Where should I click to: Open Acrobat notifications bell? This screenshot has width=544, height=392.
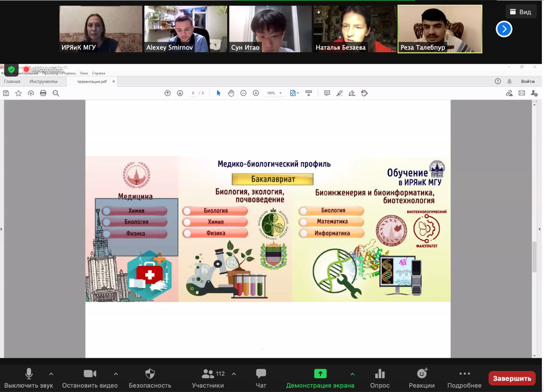tap(510, 81)
